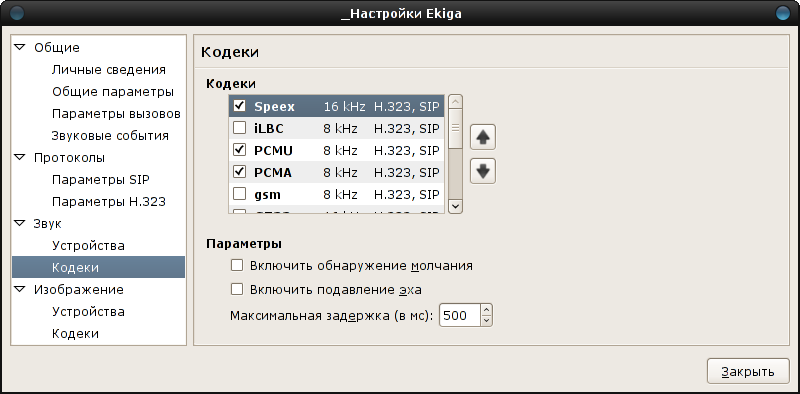Move selected codec down with arrow button
Screen dimensions: 800x394
point(483,171)
